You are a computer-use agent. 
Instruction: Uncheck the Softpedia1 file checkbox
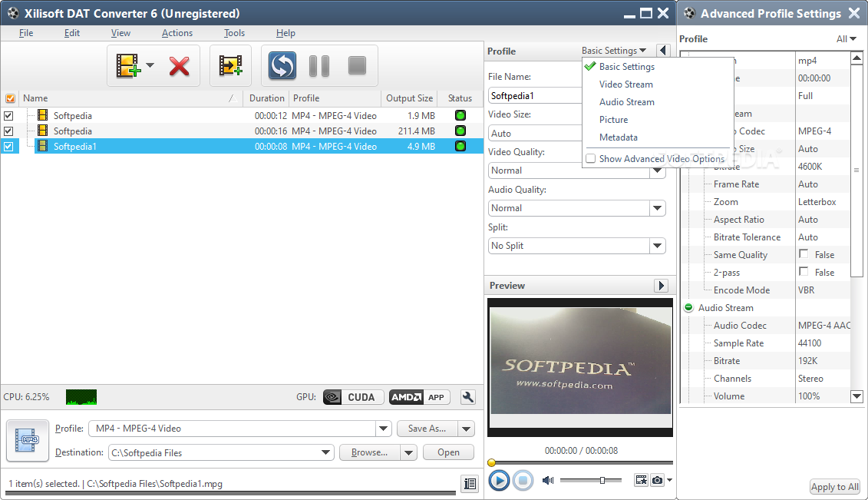[8, 147]
